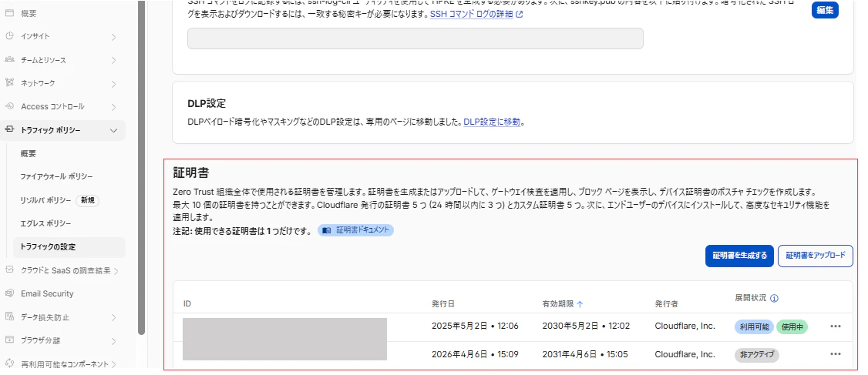Click the 編集 button
The width and height of the screenshot is (868, 375).
point(825,10)
